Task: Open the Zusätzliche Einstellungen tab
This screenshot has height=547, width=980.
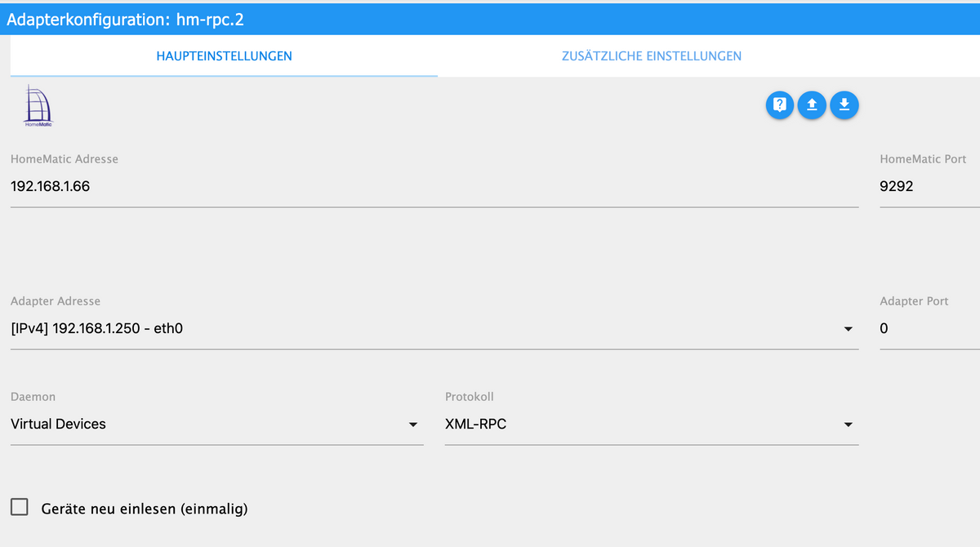Action: (x=652, y=56)
